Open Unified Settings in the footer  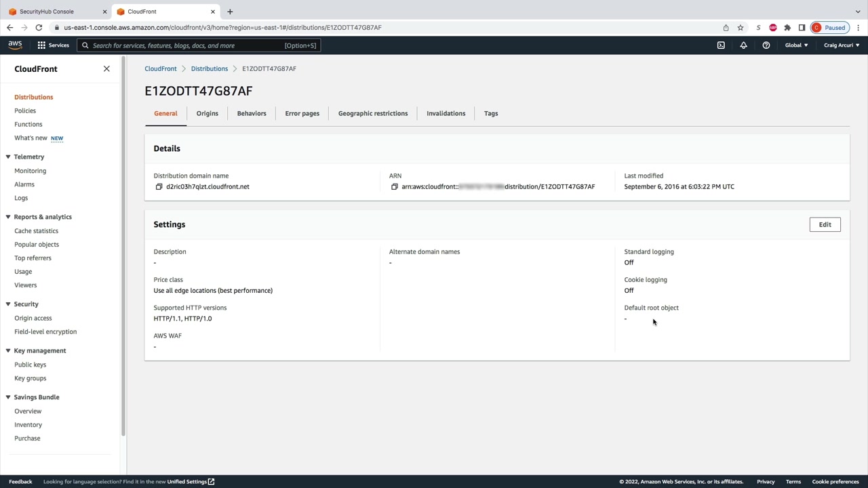(x=191, y=482)
